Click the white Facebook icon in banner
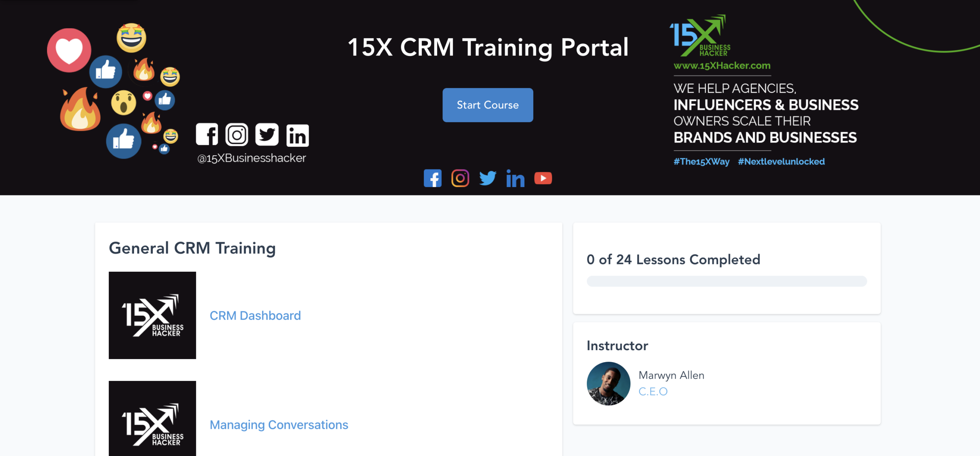This screenshot has height=456, width=980. [x=207, y=135]
